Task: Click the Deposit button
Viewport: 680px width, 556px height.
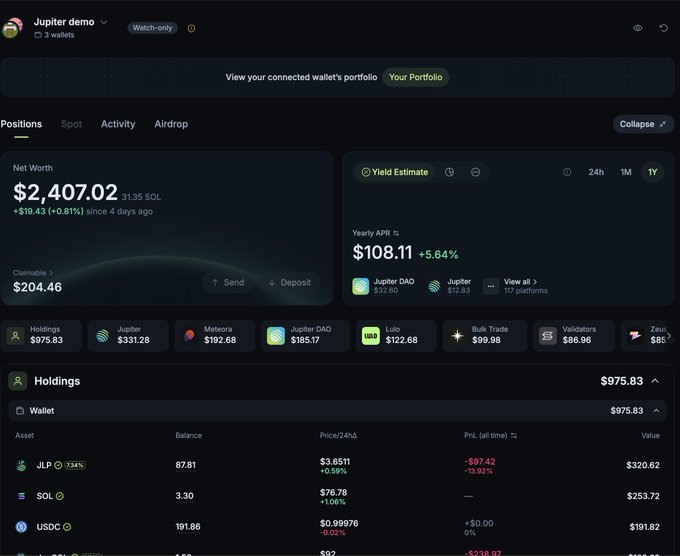Action: click(290, 282)
